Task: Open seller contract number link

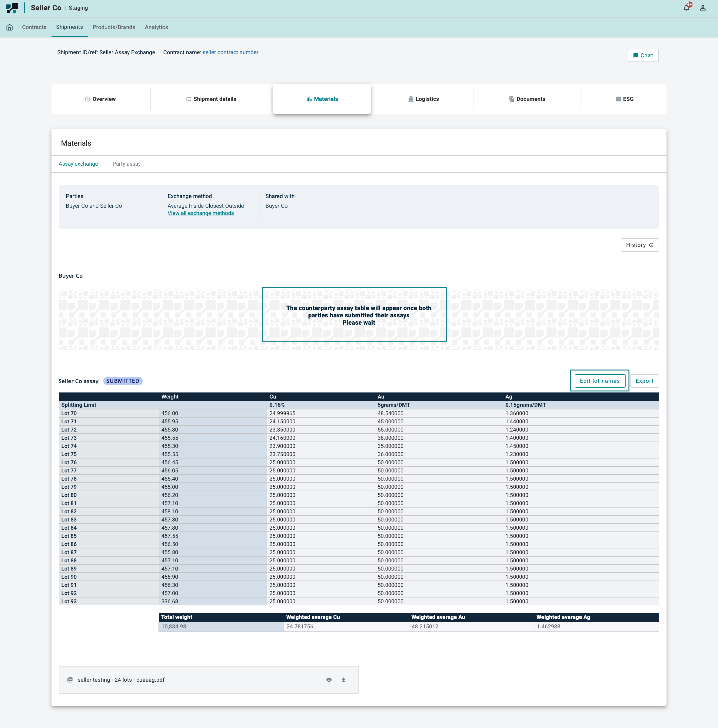Action: point(230,52)
